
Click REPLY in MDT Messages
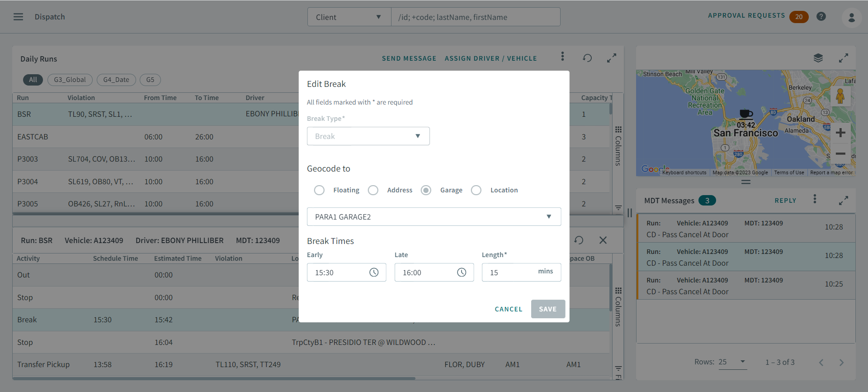[x=785, y=201]
